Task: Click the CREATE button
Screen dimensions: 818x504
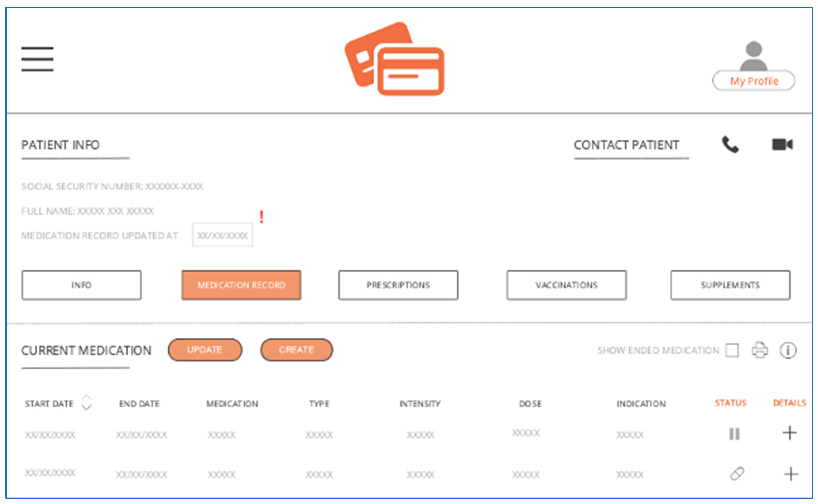Action: click(x=296, y=350)
